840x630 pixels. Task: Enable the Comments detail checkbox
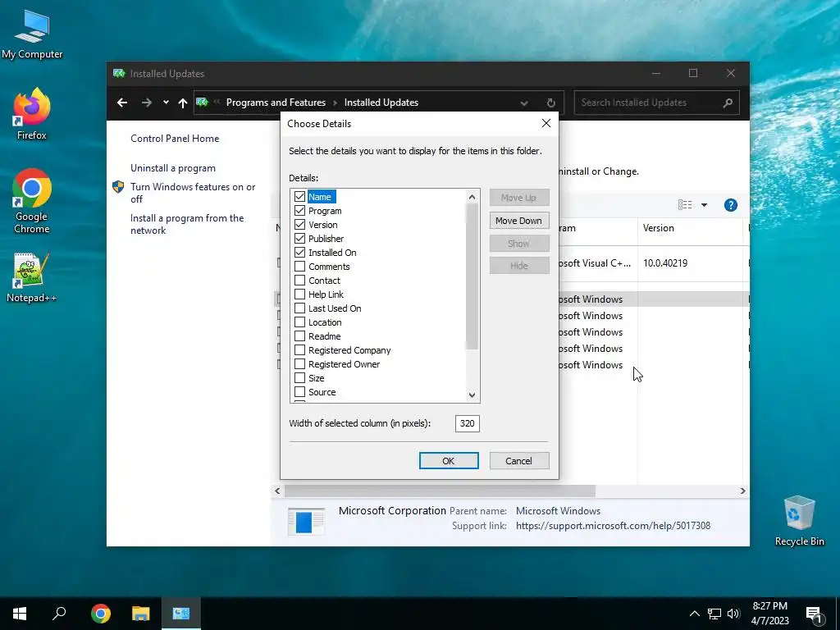pyautogui.click(x=299, y=267)
